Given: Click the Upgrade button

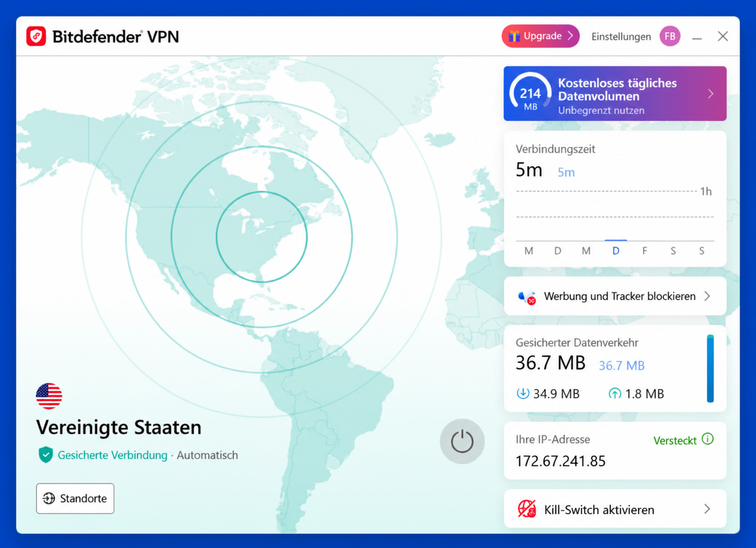Looking at the screenshot, I should tap(540, 36).
